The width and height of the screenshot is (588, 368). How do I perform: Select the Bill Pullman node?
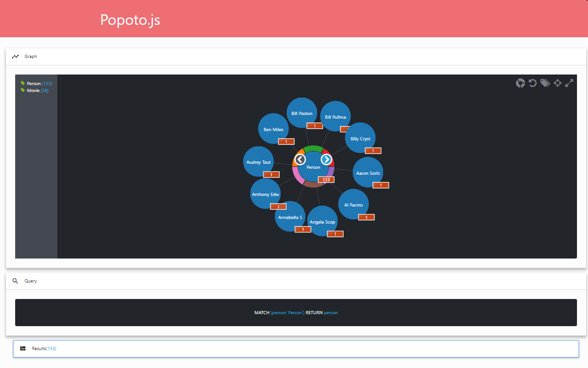tap(335, 117)
